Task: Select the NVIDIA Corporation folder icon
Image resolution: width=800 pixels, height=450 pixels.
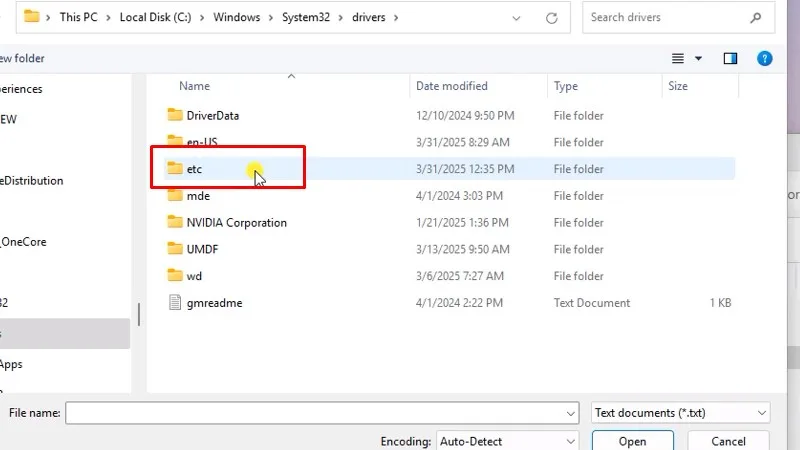Action: tap(175, 223)
